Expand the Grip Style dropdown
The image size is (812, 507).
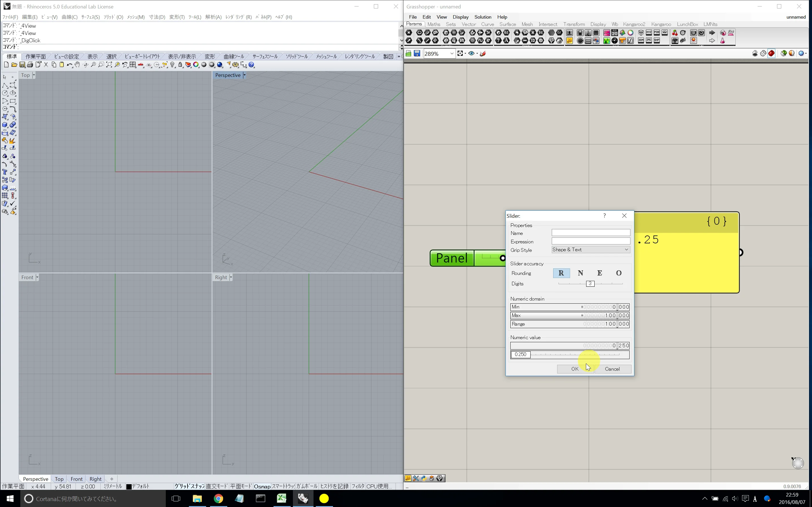(x=591, y=250)
